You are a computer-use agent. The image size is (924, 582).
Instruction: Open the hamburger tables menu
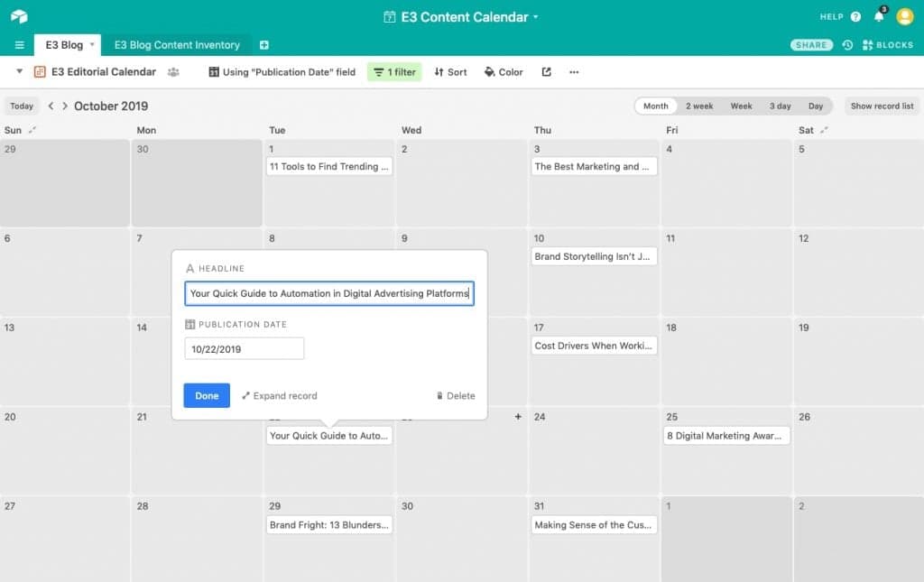(x=20, y=45)
